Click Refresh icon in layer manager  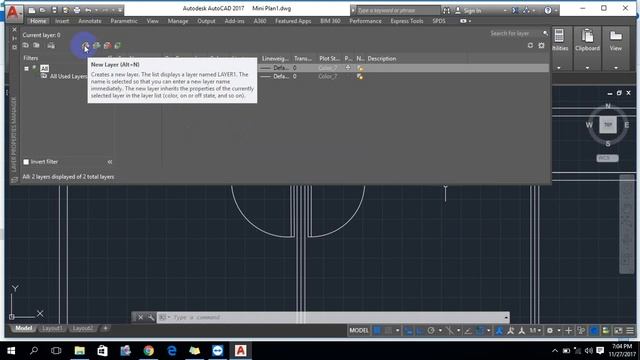click(530, 45)
